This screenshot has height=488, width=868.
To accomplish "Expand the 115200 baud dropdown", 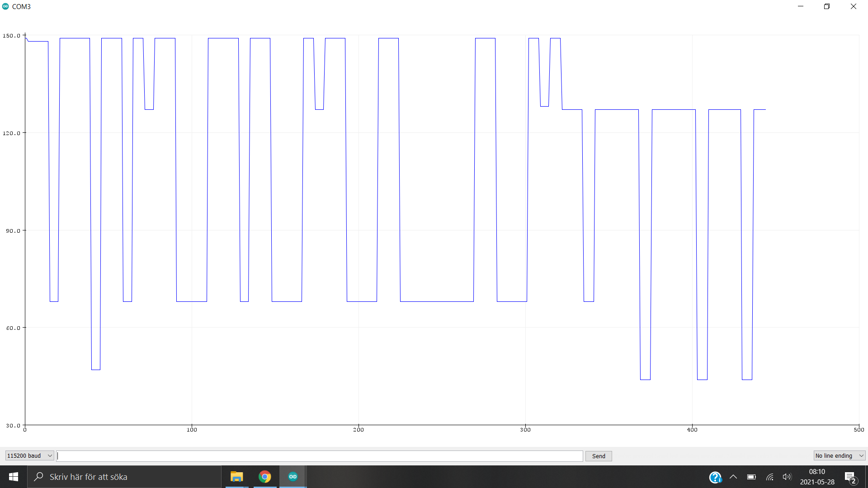I will pyautogui.click(x=29, y=456).
